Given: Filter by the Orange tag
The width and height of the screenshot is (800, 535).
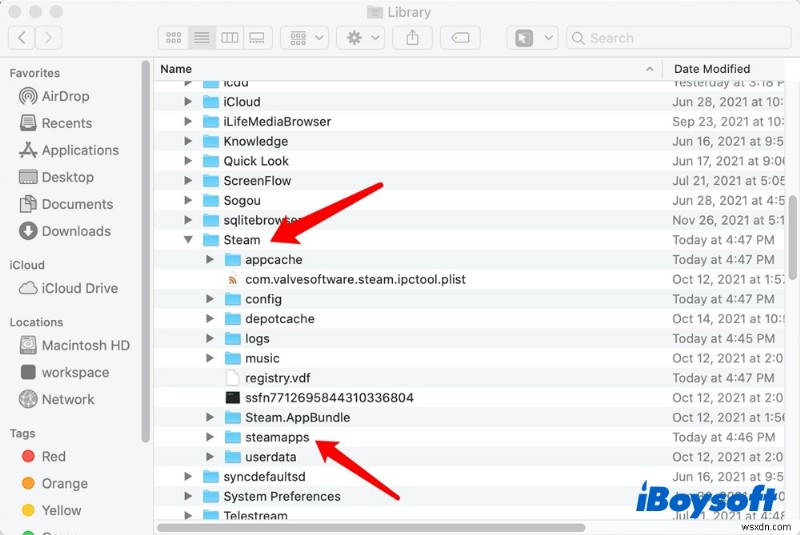Looking at the screenshot, I should tap(55, 483).
